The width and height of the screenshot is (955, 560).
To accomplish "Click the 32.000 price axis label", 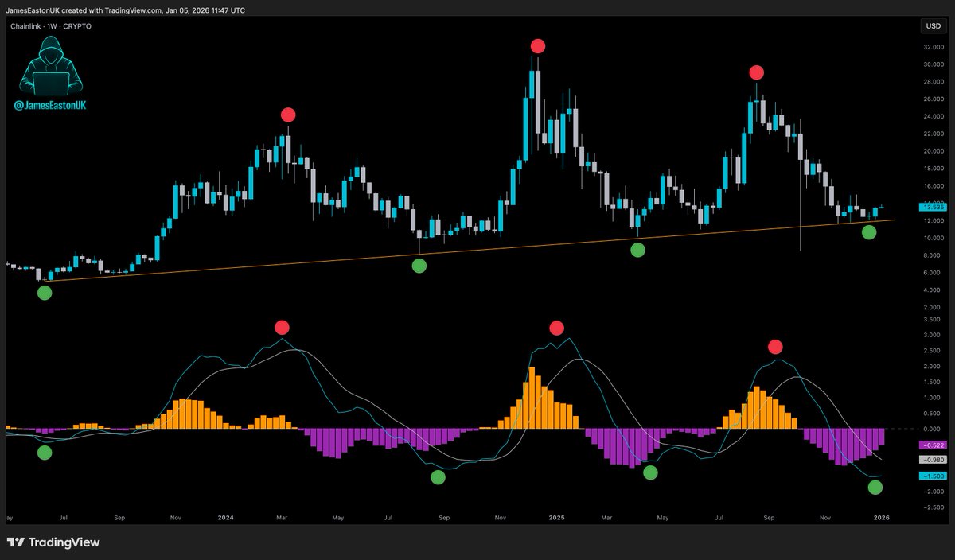I will coord(932,47).
